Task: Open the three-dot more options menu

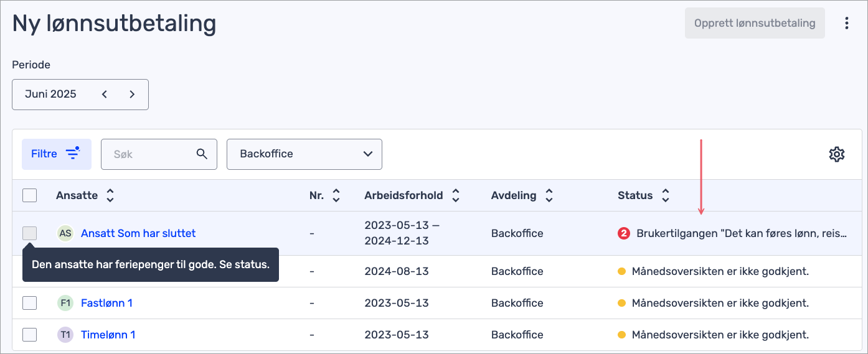Action: pyautogui.click(x=846, y=23)
